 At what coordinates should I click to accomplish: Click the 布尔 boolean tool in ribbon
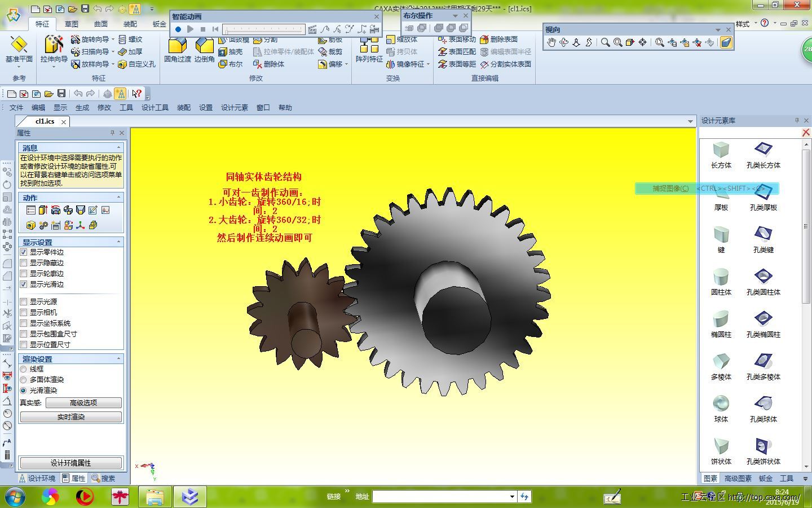pyautogui.click(x=231, y=64)
